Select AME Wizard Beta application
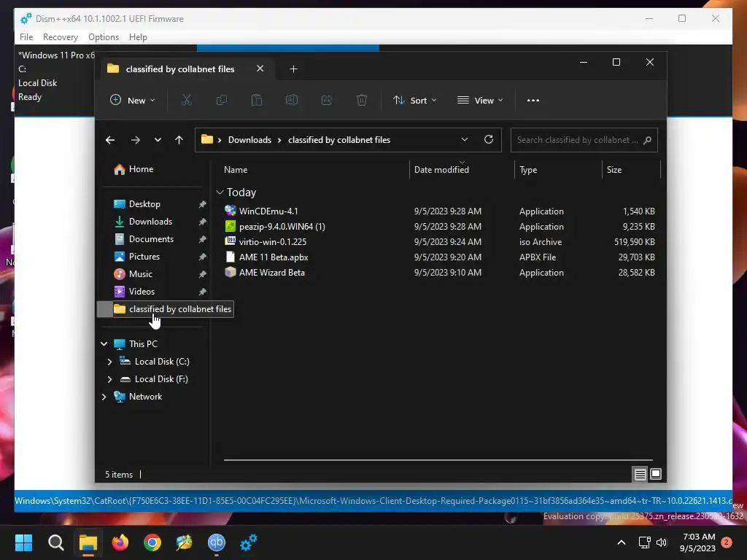 pyautogui.click(x=271, y=273)
